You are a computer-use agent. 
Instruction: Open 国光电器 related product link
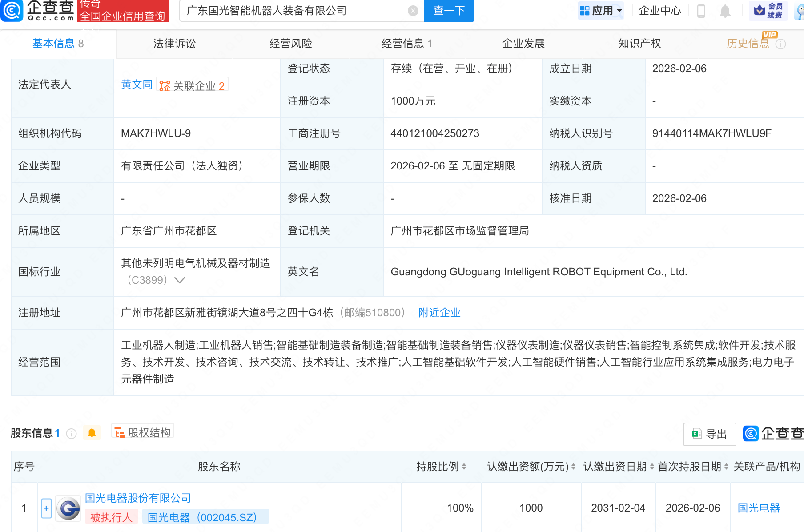759,508
